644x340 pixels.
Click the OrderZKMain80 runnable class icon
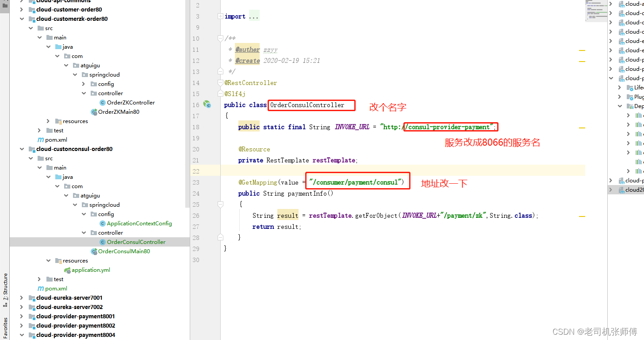[94, 112]
